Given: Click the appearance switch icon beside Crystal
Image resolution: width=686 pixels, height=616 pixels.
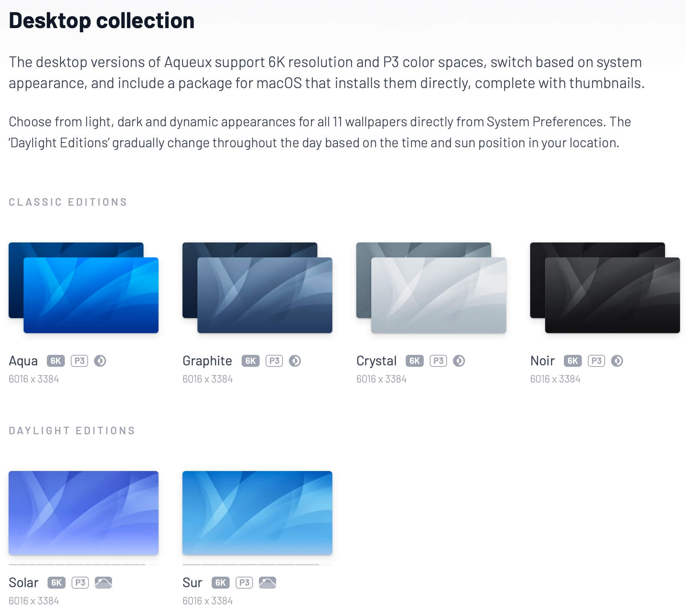Looking at the screenshot, I should (x=459, y=361).
